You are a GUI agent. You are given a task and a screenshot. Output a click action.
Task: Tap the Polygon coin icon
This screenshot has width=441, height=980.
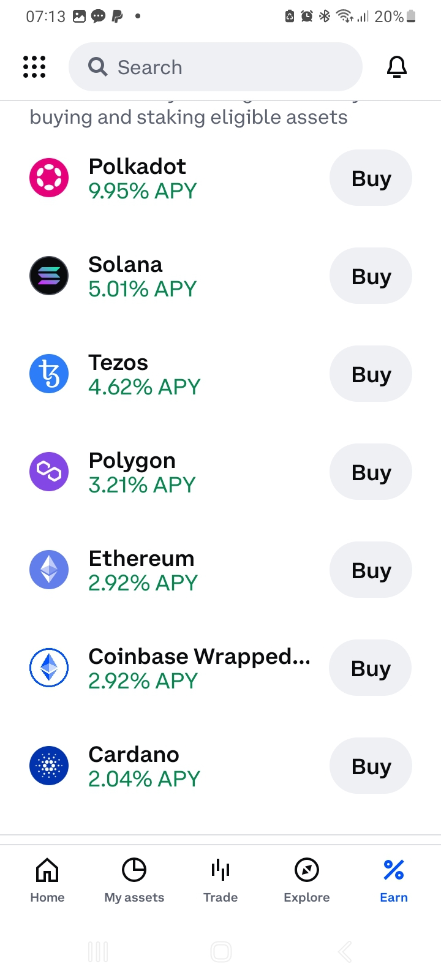pyautogui.click(x=49, y=472)
